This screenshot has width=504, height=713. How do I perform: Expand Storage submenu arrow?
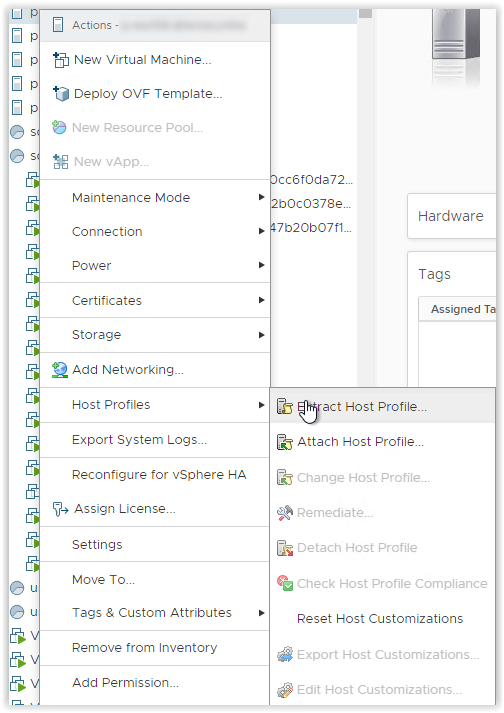pyautogui.click(x=261, y=335)
